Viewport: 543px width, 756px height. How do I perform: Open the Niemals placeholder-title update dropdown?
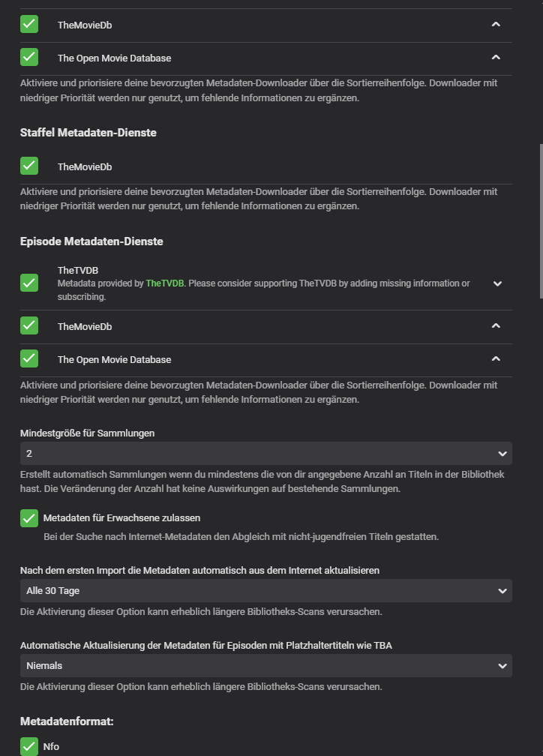(265, 665)
